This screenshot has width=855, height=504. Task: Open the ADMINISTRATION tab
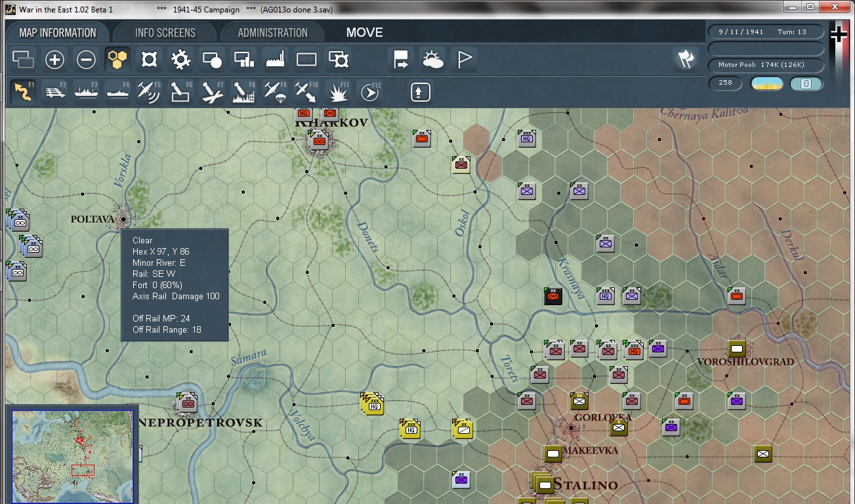[272, 32]
